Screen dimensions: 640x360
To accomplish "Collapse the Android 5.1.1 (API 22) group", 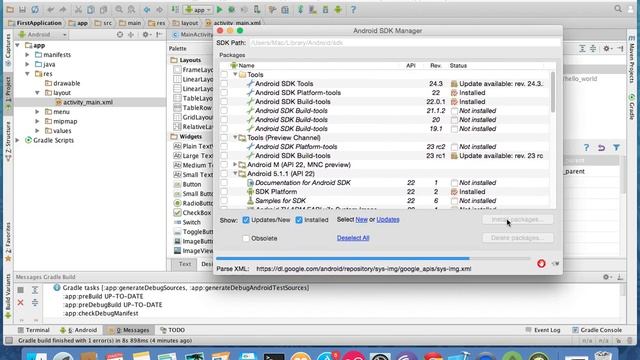I will [236, 173].
